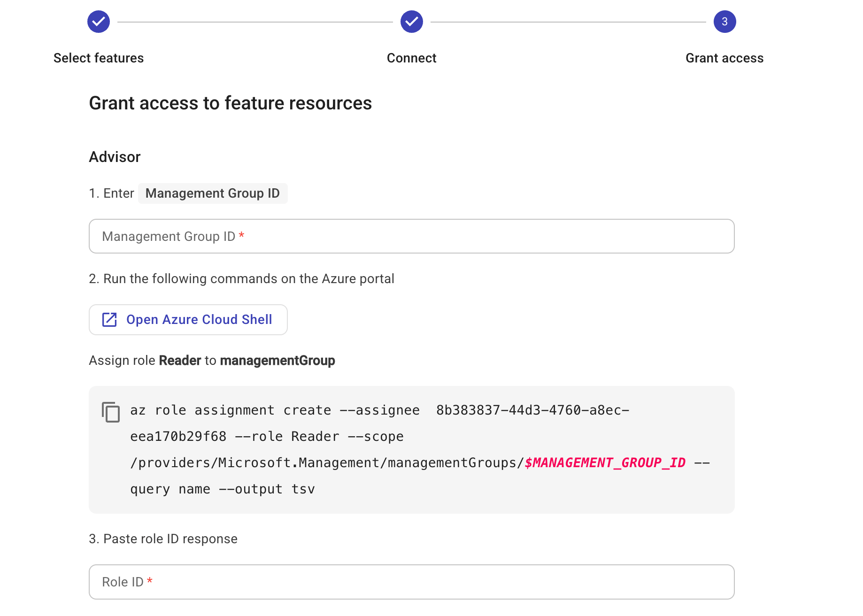Viewport: 863px width, 616px height.
Task: Click the Advisor section heading
Action: point(114,156)
